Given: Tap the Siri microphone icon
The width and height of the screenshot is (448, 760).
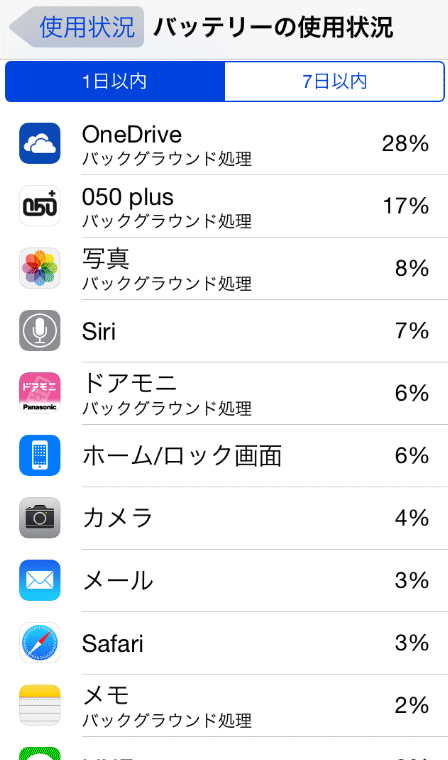Looking at the screenshot, I should 40,331.
